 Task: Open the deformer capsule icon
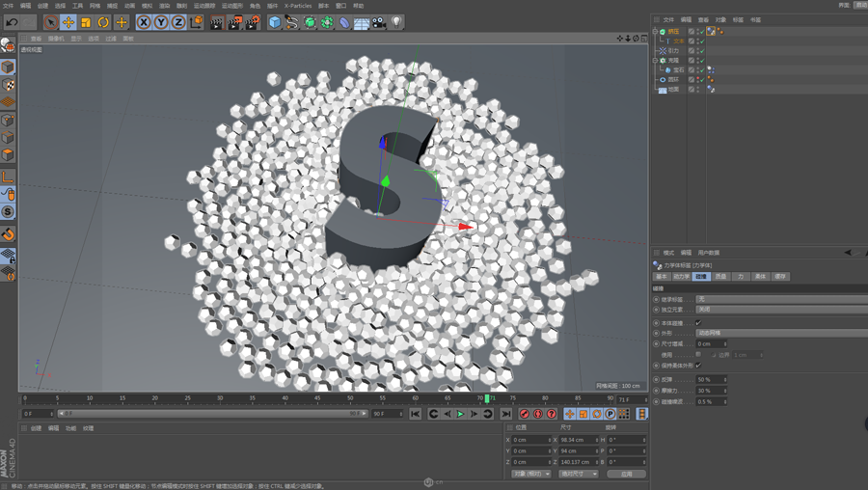[344, 23]
